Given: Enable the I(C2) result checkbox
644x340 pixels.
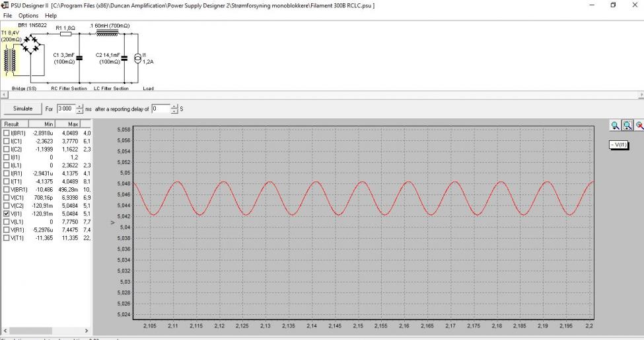Looking at the screenshot, I should [x=6, y=149].
